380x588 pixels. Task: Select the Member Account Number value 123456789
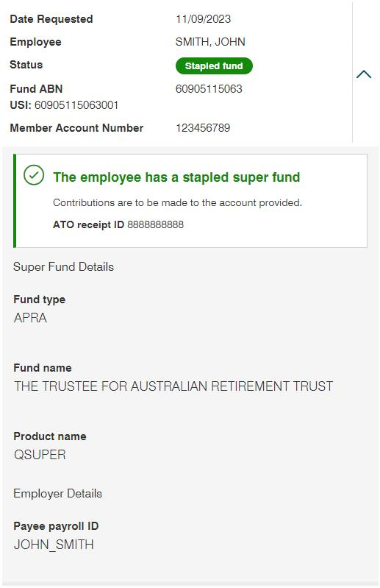203,128
